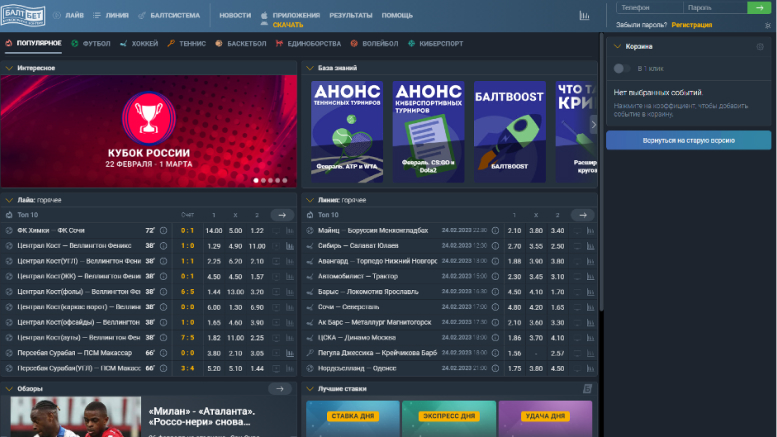
Task: Collapse the База знаний section
Action: click(310, 68)
